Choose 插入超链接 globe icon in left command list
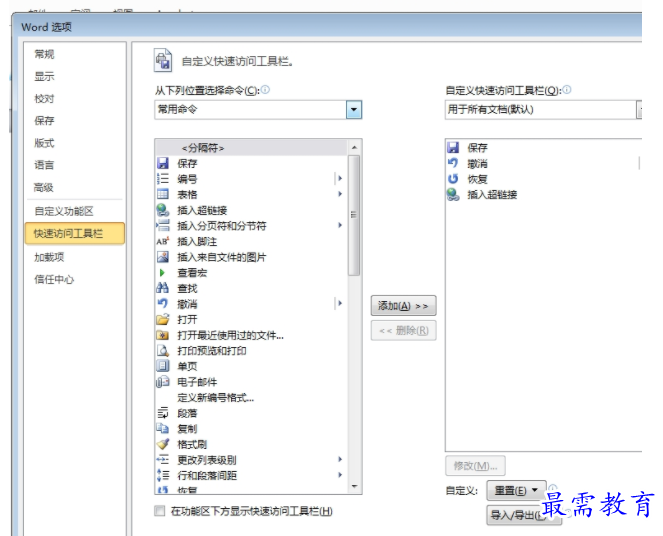The width and height of the screenshot is (663, 536). (163, 210)
